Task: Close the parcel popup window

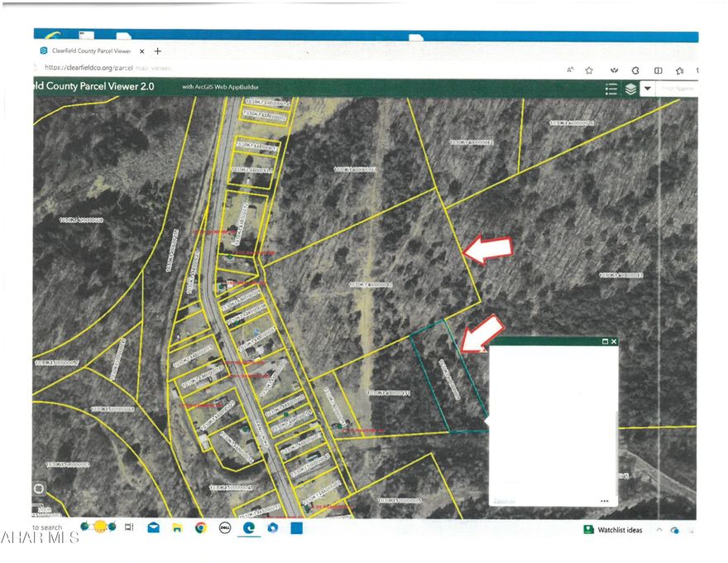Action: [614, 341]
